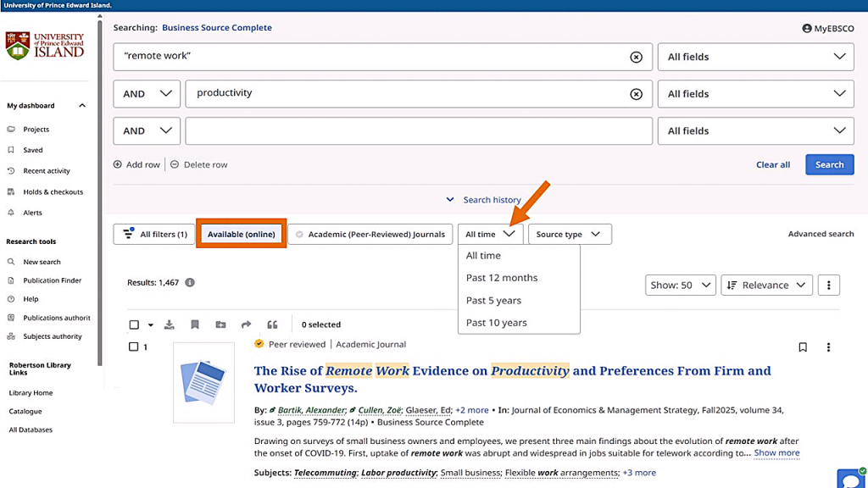Select Past 5 years from date menu
Image resolution: width=868 pixels, height=488 pixels.
[x=493, y=300]
